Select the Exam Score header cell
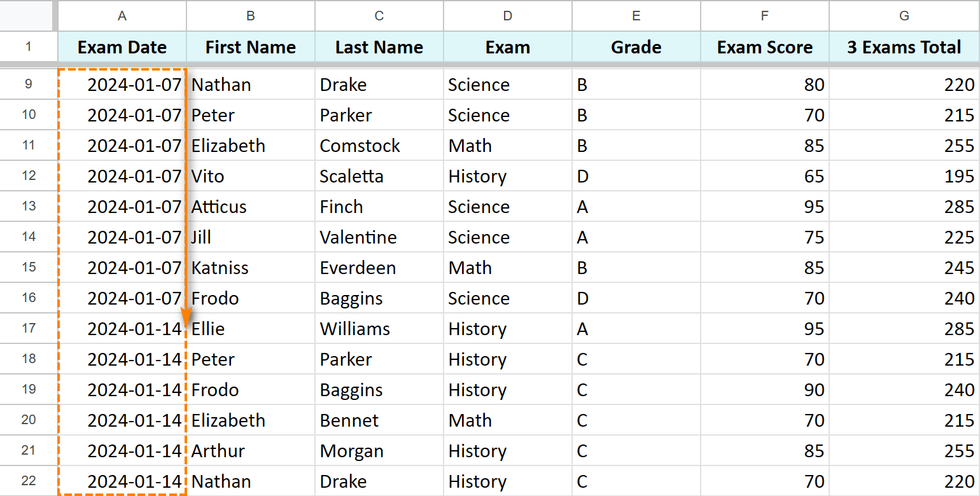Screen dimensions: 980x496 [x=764, y=46]
